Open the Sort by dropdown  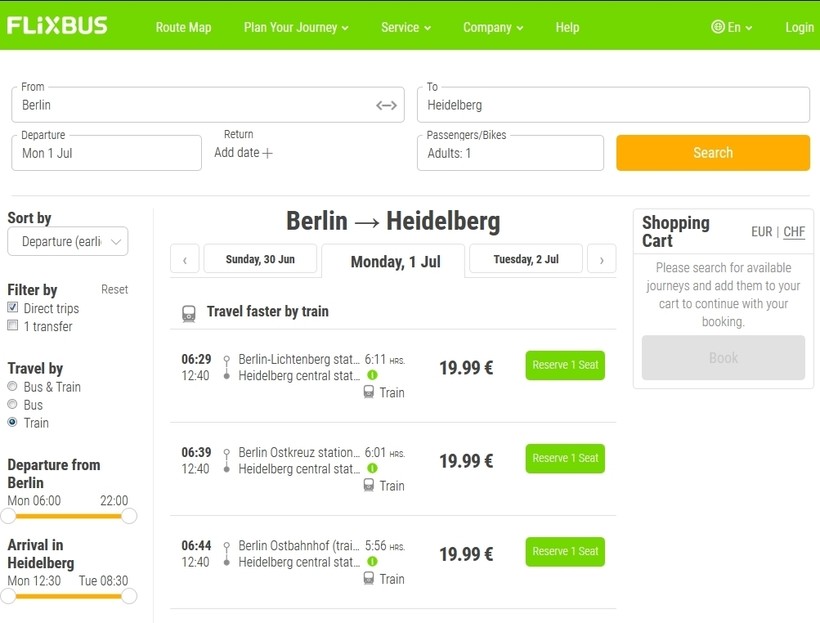point(68,241)
